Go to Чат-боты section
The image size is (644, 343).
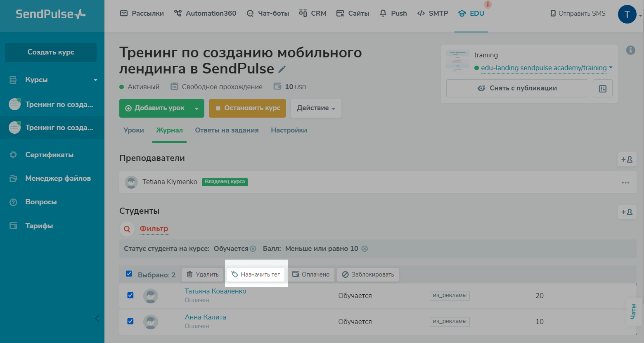pos(268,14)
